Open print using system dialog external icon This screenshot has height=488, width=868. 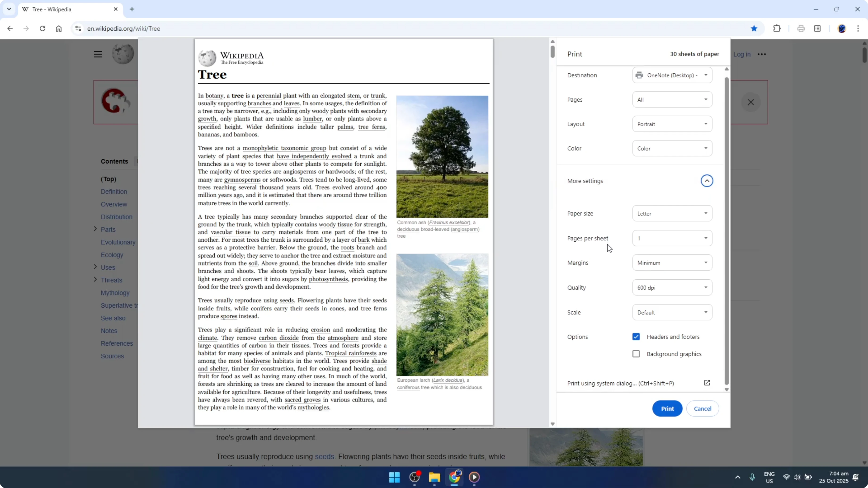(707, 383)
